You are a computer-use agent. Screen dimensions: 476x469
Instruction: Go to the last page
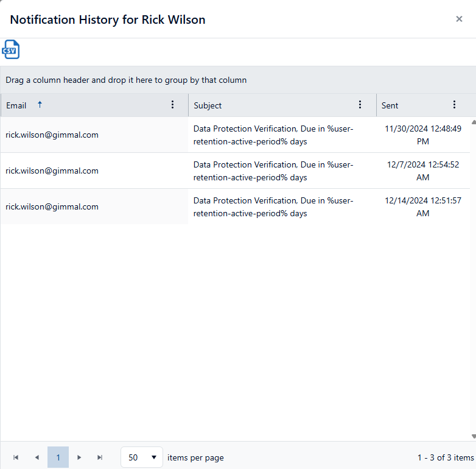coord(100,457)
